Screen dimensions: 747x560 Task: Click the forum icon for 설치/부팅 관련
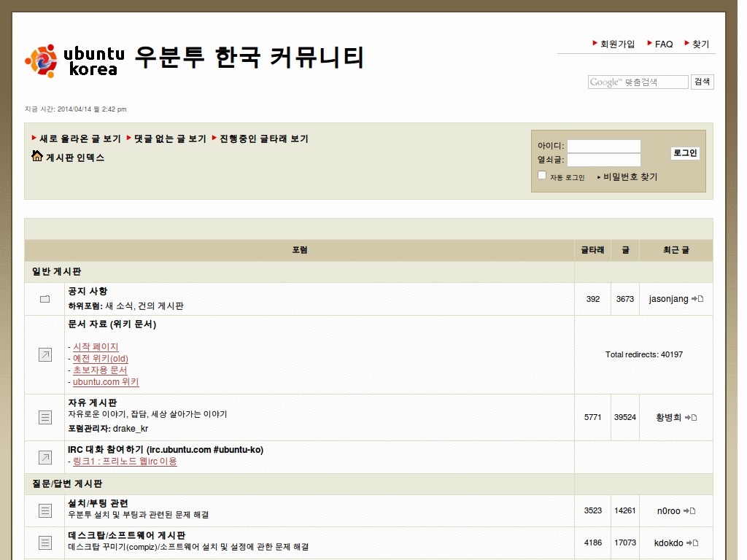44,511
